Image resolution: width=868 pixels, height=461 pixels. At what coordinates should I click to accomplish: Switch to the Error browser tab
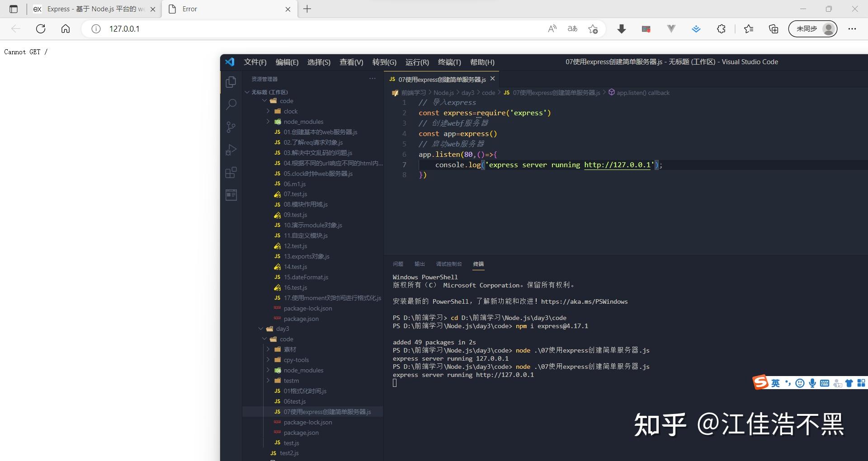(x=189, y=9)
